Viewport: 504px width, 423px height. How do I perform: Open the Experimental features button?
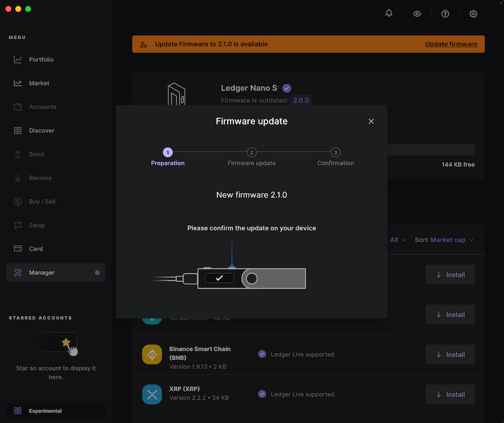(55, 411)
